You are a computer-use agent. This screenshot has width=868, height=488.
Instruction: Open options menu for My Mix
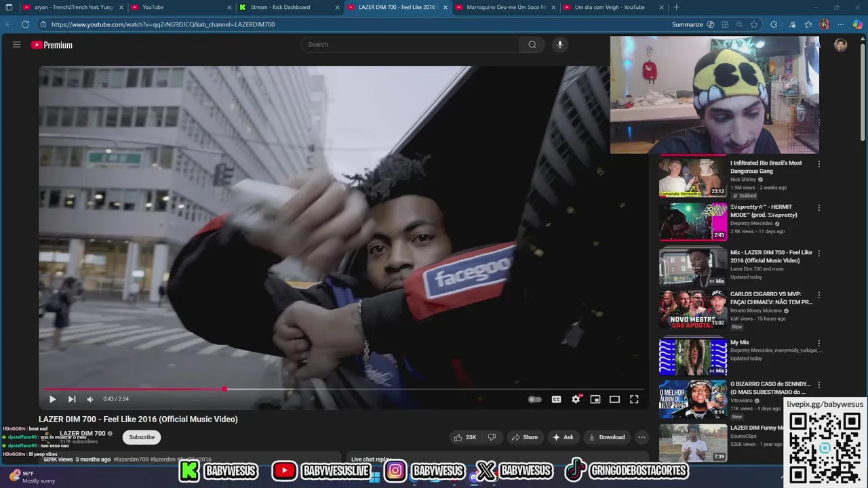click(818, 344)
